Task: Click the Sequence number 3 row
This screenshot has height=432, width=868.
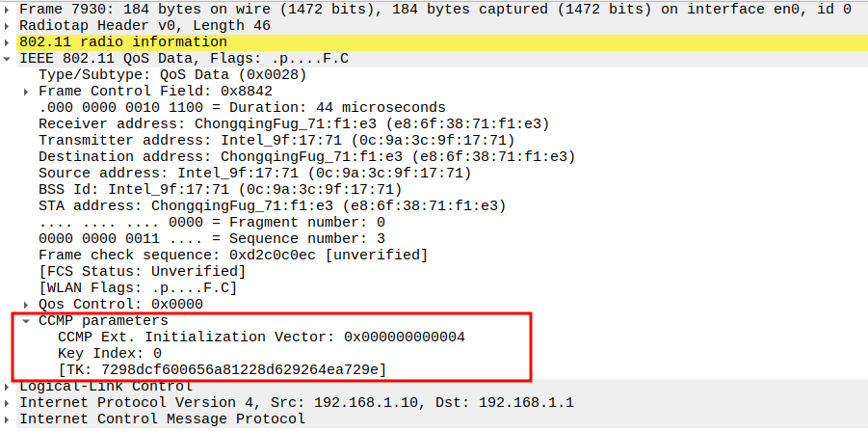Action: (212, 239)
